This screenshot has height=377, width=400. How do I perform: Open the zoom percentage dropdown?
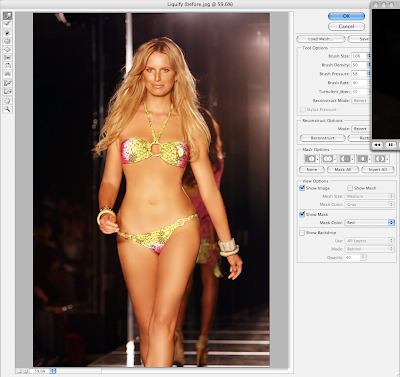(53, 371)
